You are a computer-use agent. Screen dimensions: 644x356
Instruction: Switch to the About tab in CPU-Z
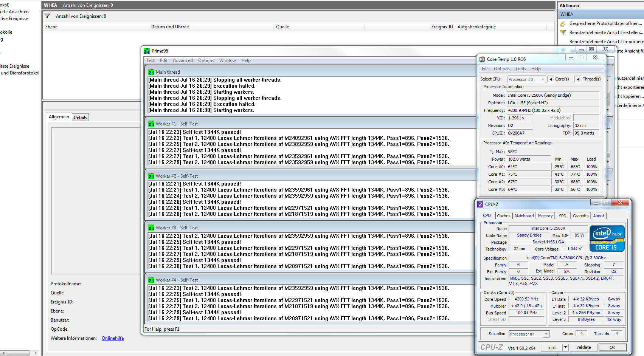pyautogui.click(x=599, y=216)
